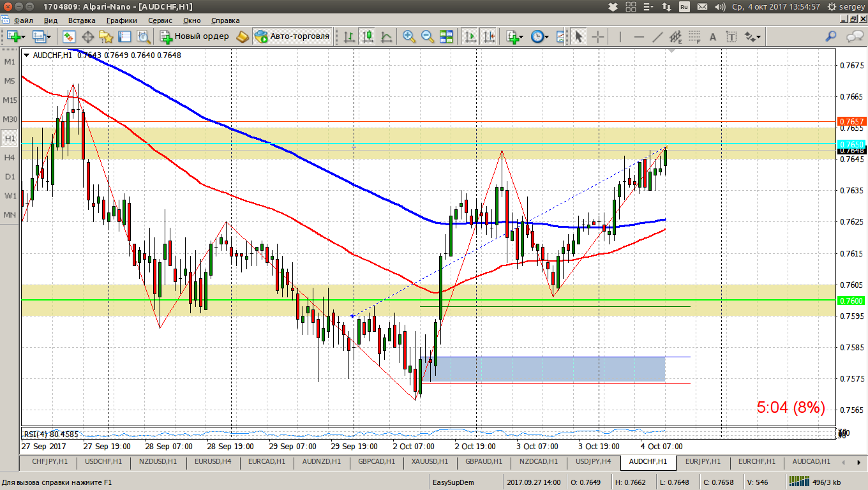Open the Strategy Tester icon
This screenshot has height=490, width=868.
tap(144, 36)
